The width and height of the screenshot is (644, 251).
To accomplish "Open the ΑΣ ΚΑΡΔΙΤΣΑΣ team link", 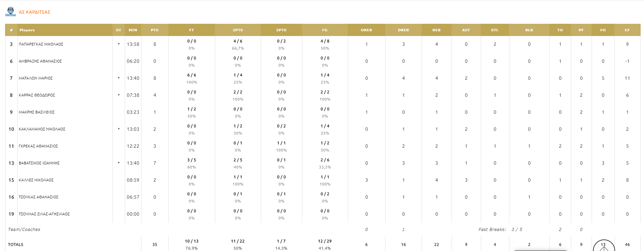I will click(x=34, y=12).
